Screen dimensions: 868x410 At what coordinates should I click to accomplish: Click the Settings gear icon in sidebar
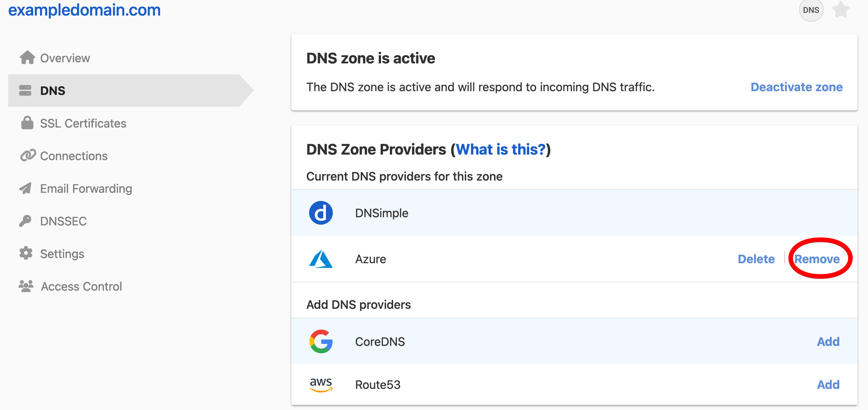coord(26,254)
